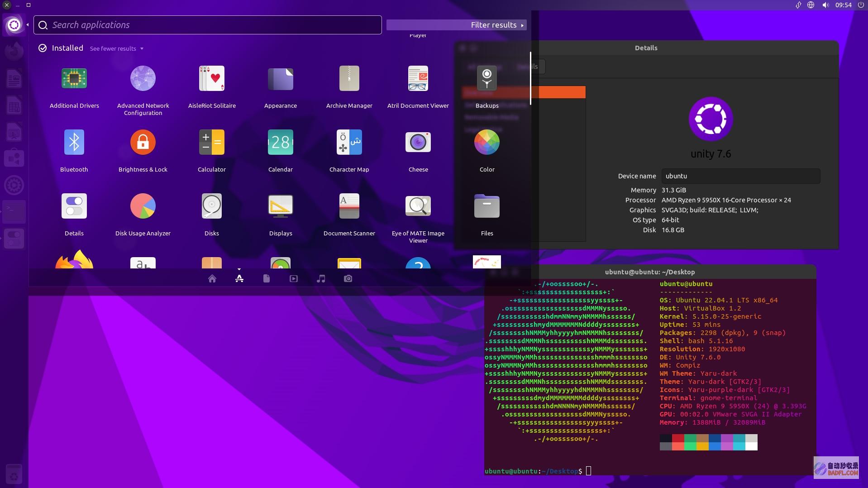The height and width of the screenshot is (488, 868).
Task: Open the Photos lens
Action: pyautogui.click(x=348, y=279)
